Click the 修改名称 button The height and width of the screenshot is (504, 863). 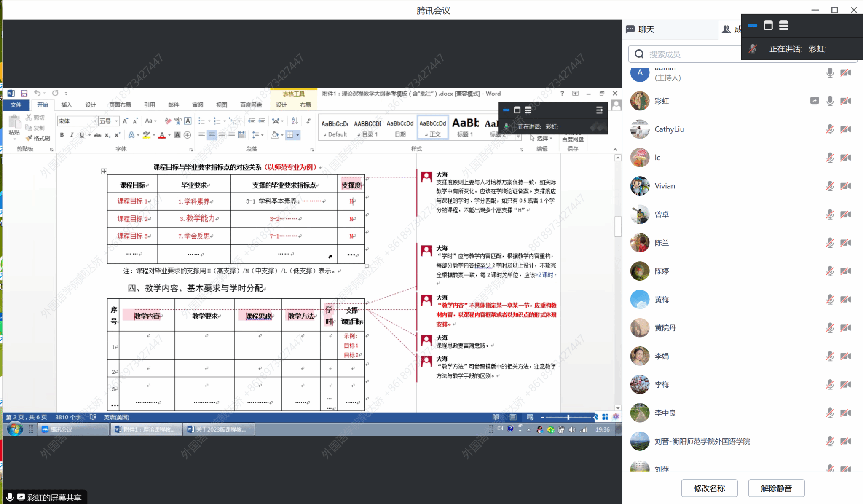pos(709,488)
